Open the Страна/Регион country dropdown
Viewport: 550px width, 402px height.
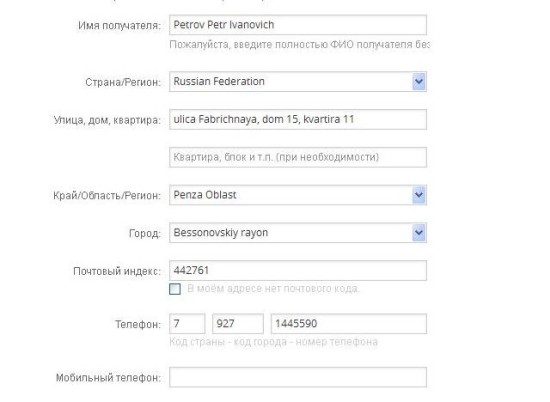(298, 81)
